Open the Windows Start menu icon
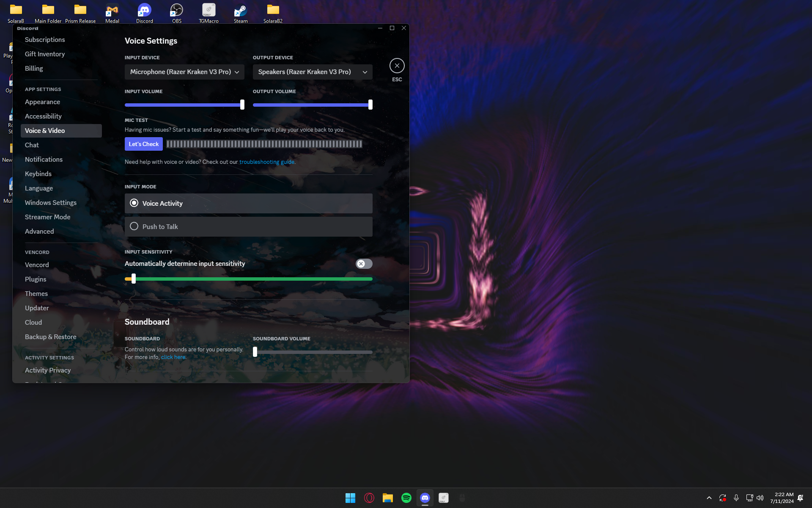Viewport: 812px width, 508px height. pos(350,498)
